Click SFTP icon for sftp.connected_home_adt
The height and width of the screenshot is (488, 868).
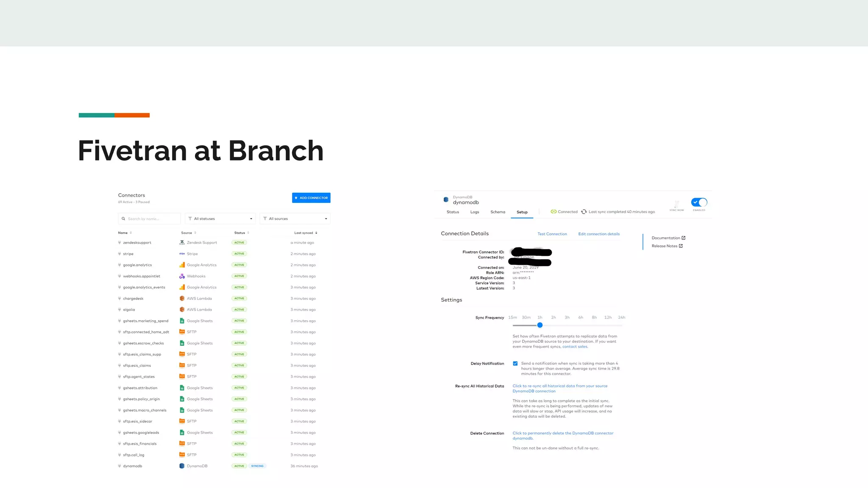point(182,332)
